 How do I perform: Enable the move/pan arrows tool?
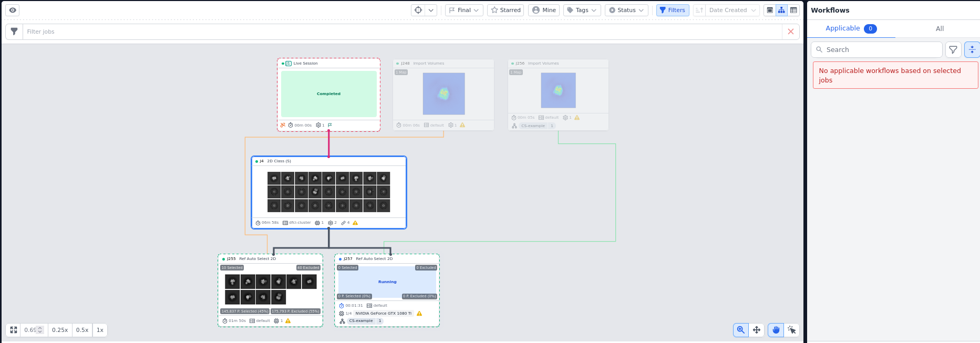[757, 330]
